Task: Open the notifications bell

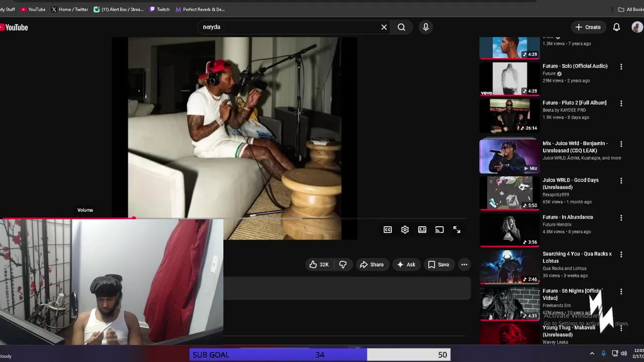Action: pos(616,27)
